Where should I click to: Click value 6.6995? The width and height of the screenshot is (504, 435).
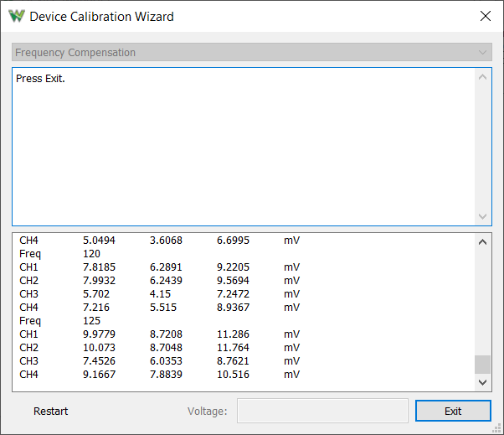(x=233, y=241)
